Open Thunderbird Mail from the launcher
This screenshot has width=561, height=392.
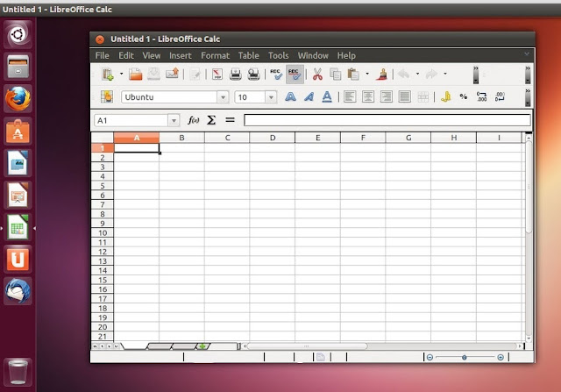(x=18, y=291)
